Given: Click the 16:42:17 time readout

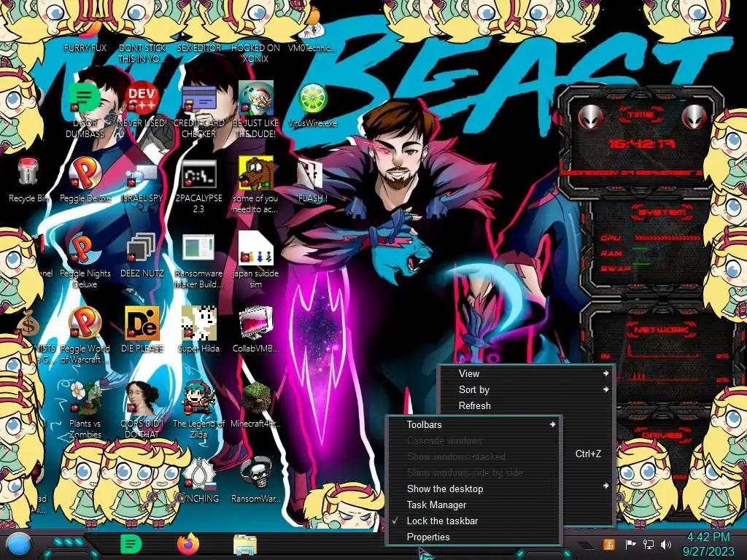Looking at the screenshot, I should coord(641,144).
